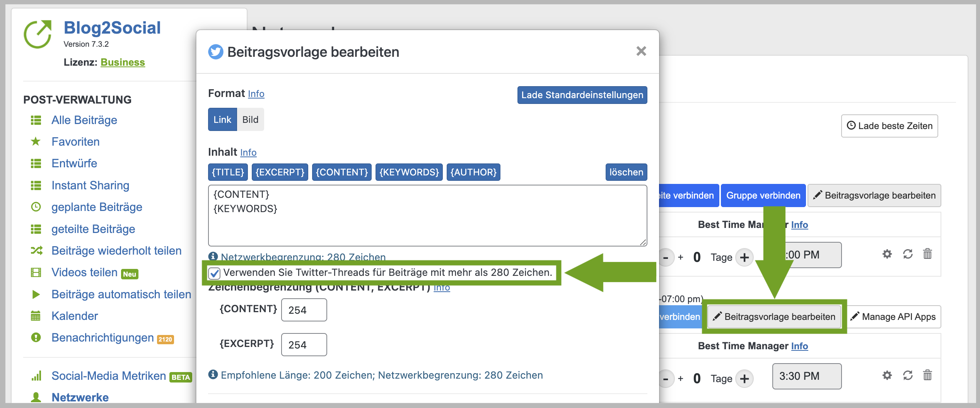
Task: Click Gruppe verbinden button
Action: (x=763, y=195)
